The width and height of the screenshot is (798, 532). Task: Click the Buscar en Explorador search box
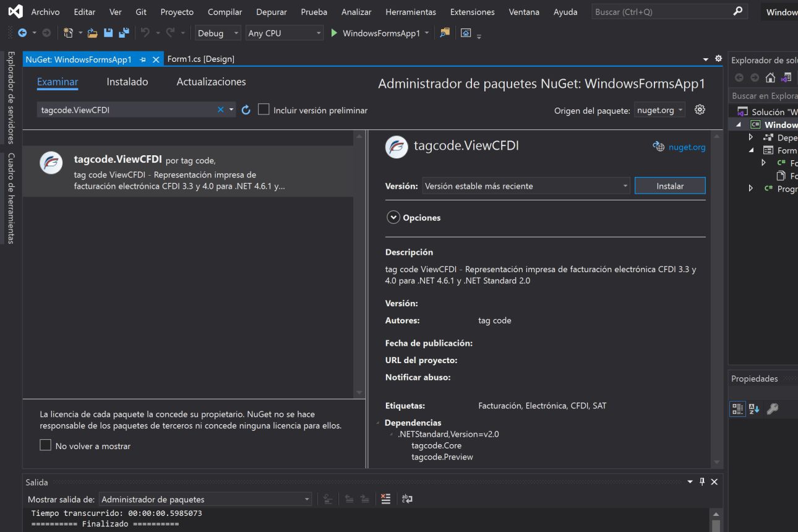763,96
